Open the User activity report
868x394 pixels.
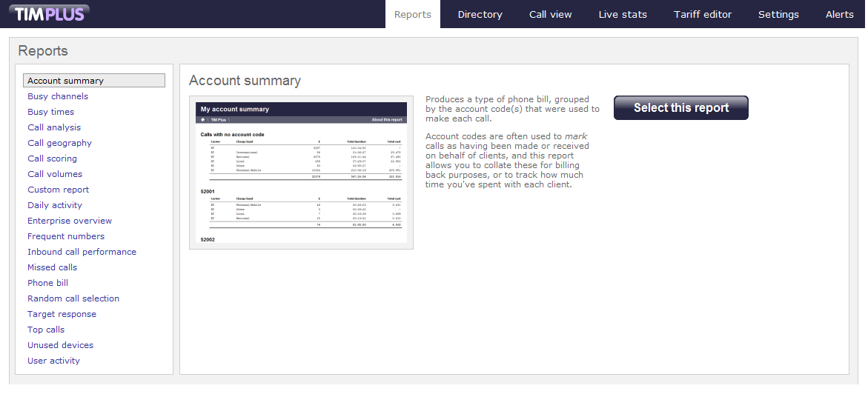point(53,361)
